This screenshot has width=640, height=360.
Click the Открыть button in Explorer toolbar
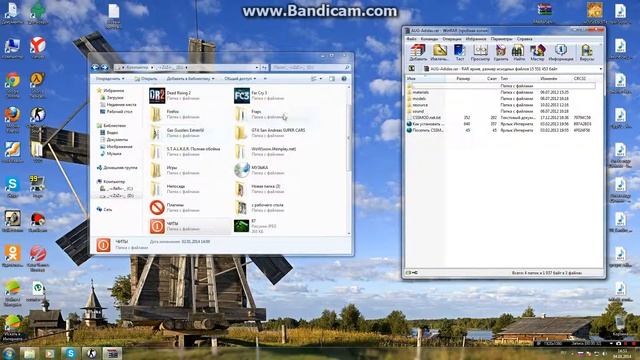pyautogui.click(x=146, y=79)
